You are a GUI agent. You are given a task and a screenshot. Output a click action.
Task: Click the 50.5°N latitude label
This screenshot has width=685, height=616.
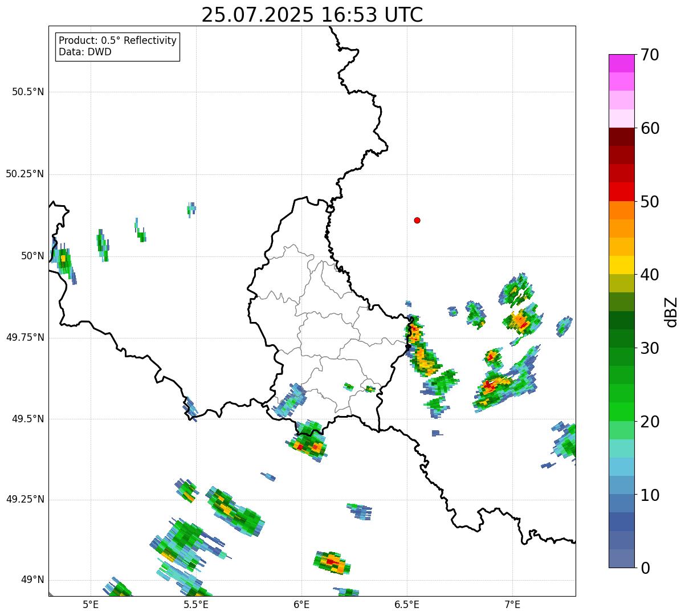[x=28, y=92]
